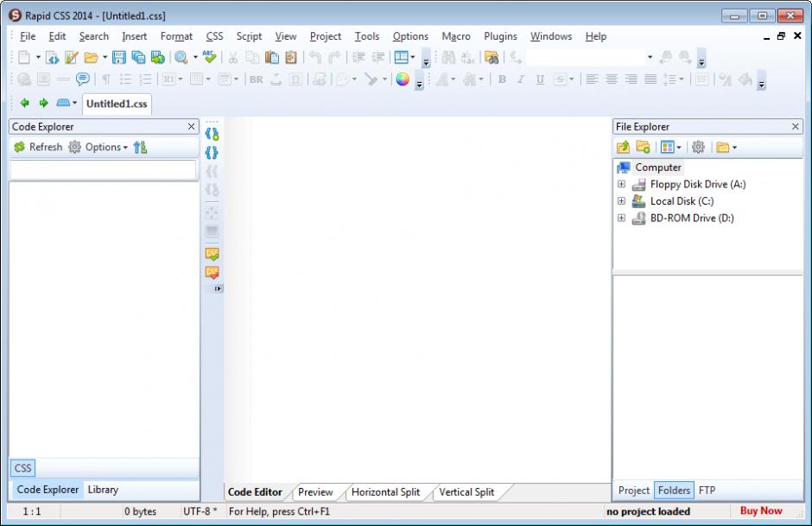Click the Code Explorer filter input field
The height and width of the screenshot is (526, 812).
(x=104, y=170)
